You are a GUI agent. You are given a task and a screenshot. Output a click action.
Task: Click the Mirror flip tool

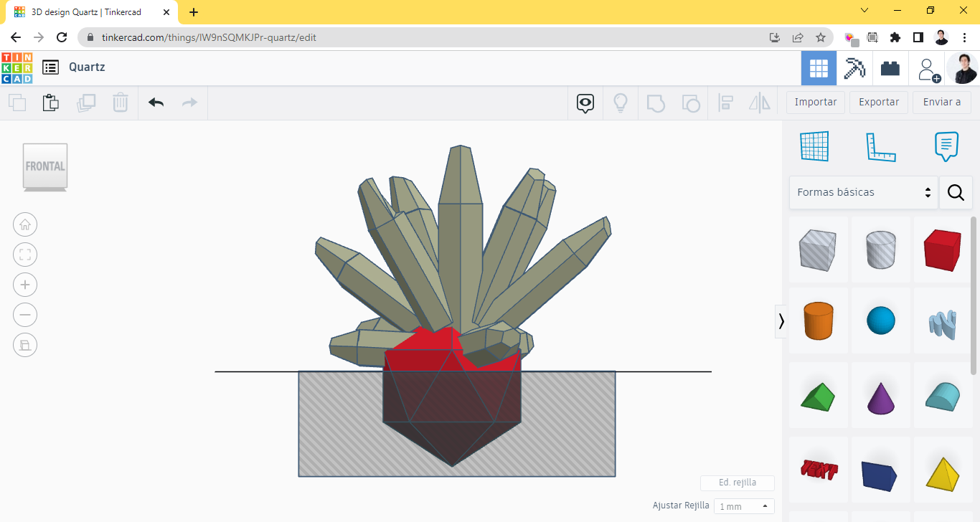(760, 103)
